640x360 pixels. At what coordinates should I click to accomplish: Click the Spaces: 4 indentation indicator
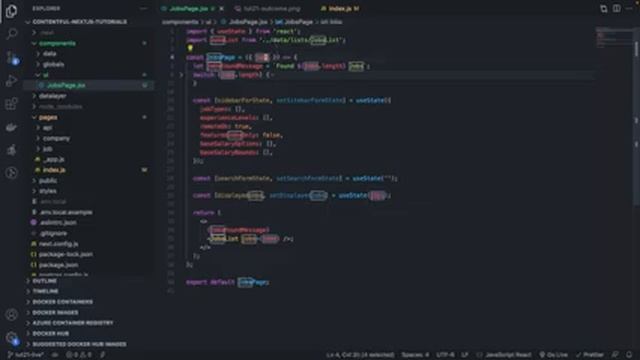point(415,355)
